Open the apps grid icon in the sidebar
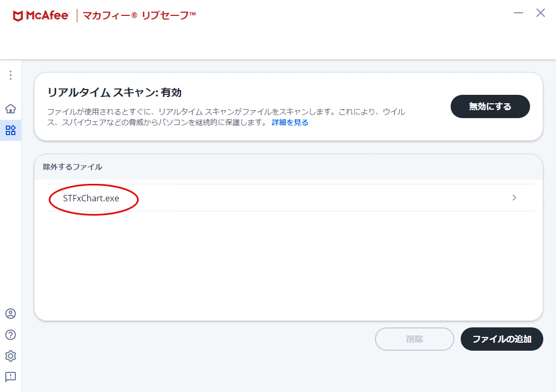 [x=11, y=130]
